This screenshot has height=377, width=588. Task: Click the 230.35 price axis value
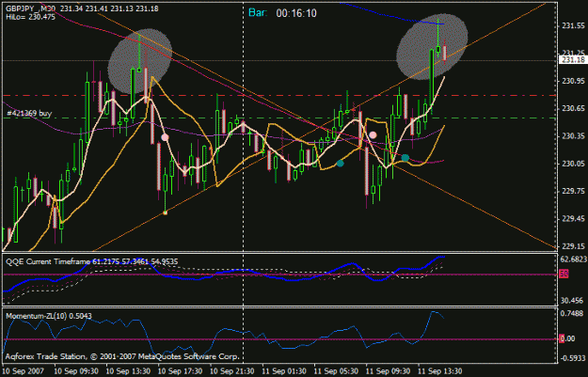(573, 136)
